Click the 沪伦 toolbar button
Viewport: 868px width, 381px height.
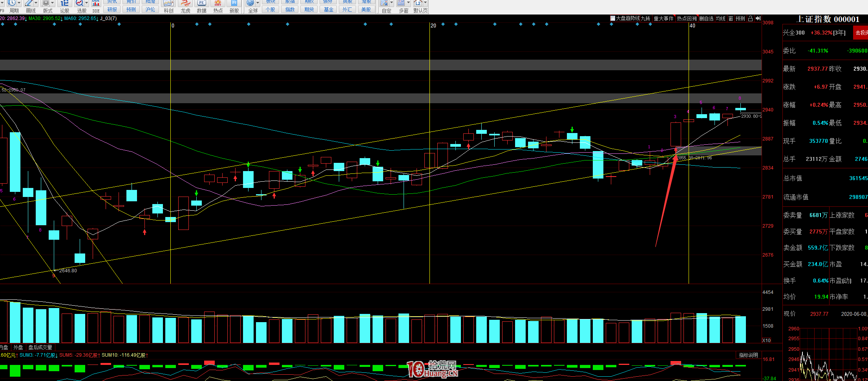(150, 9)
